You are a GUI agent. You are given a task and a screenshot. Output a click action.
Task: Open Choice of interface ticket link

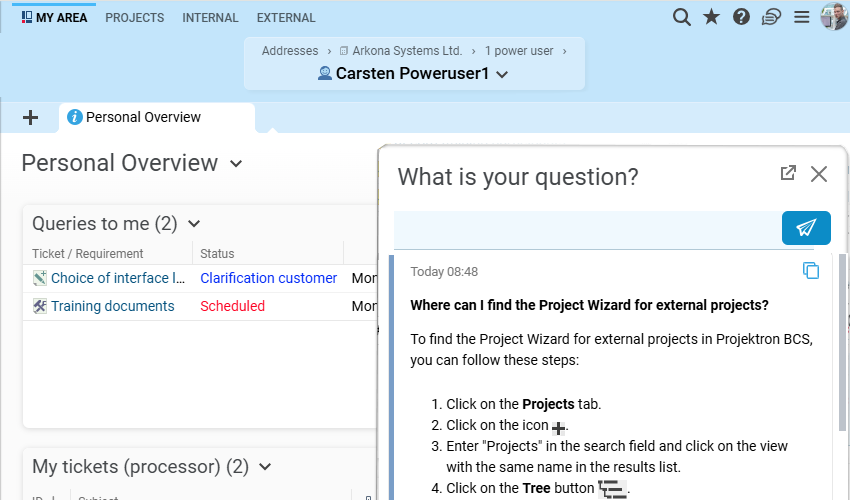point(118,278)
